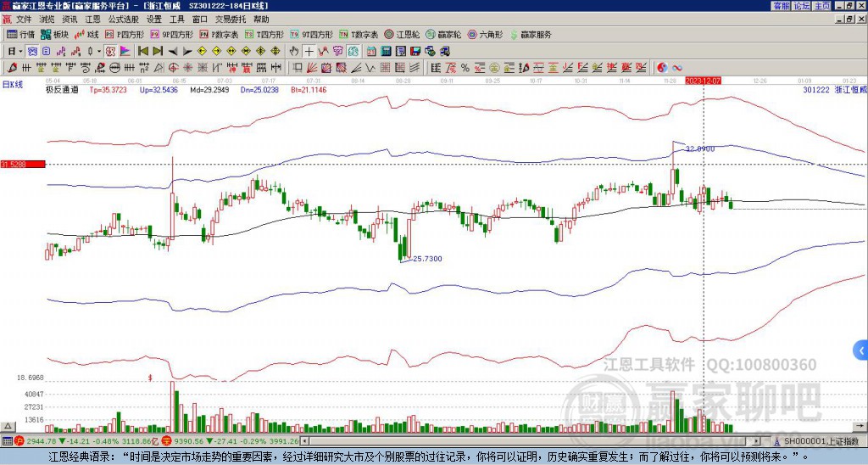Open the 工具 menu
Viewport: 868px width, 465px height.
pyautogui.click(x=176, y=20)
